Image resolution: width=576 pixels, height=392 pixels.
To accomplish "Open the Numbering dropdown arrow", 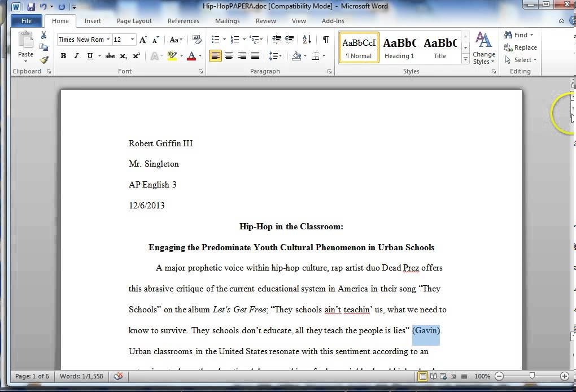I will click(x=244, y=40).
